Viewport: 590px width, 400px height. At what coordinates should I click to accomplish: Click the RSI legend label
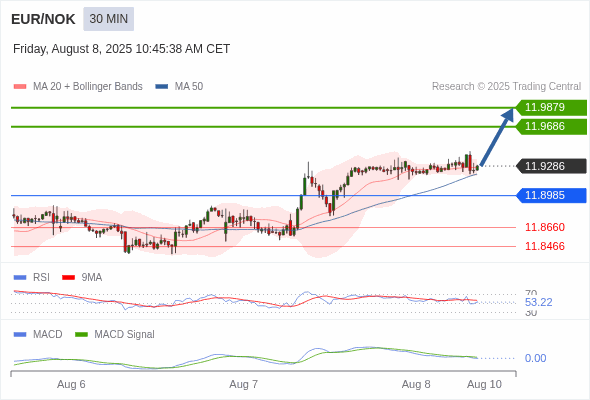(41, 278)
